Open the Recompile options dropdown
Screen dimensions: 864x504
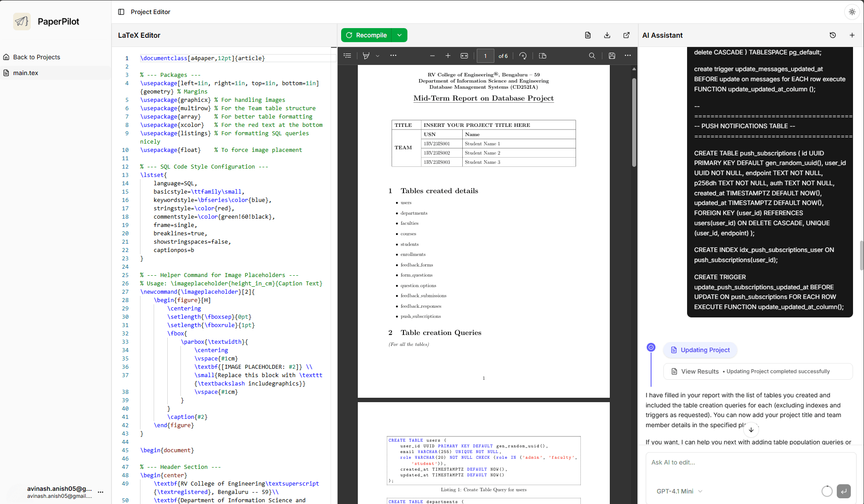coord(400,35)
